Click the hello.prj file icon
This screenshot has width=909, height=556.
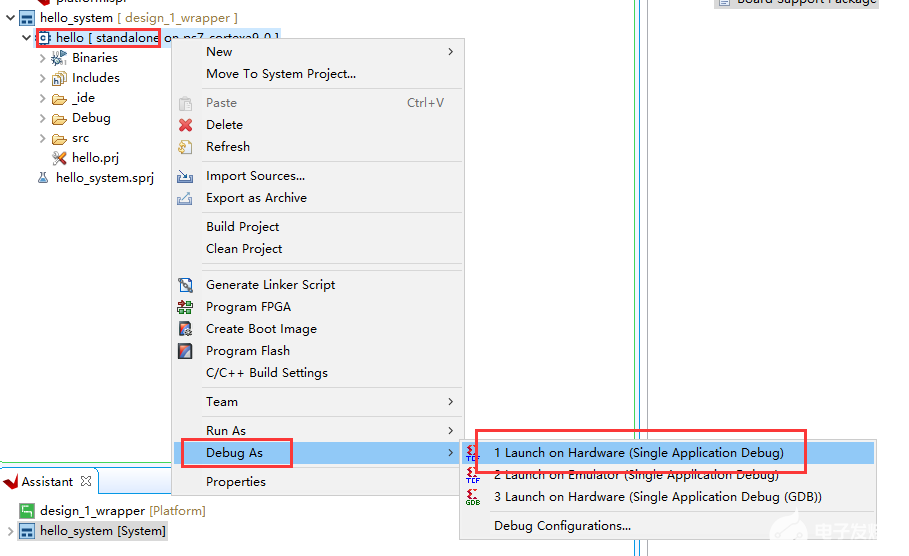pyautogui.click(x=59, y=158)
